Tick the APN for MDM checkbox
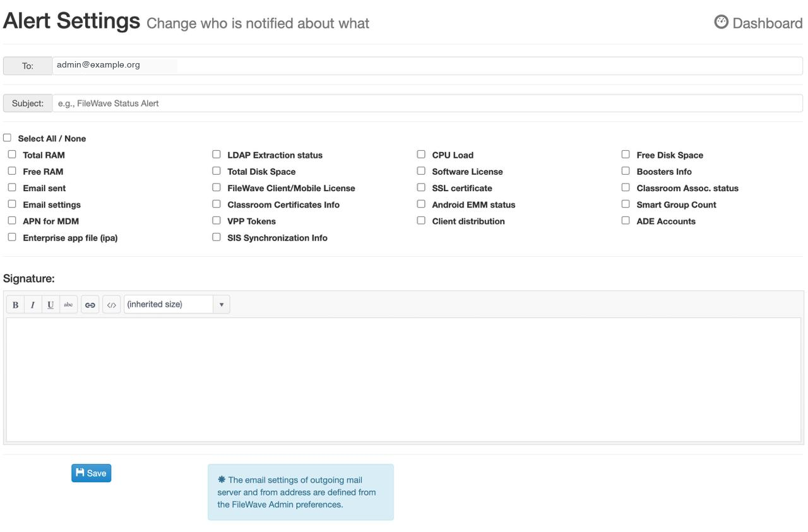 point(12,220)
